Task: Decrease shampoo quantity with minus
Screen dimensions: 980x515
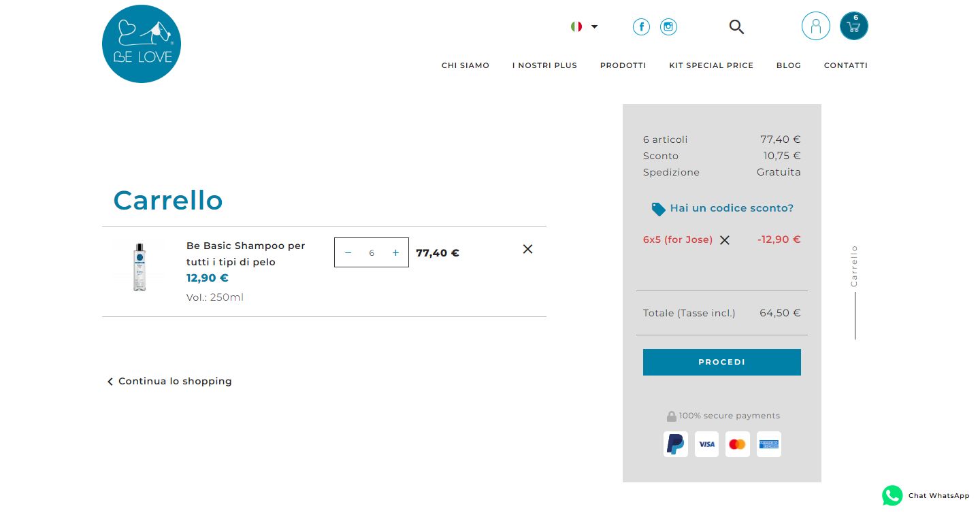Action: (x=348, y=253)
